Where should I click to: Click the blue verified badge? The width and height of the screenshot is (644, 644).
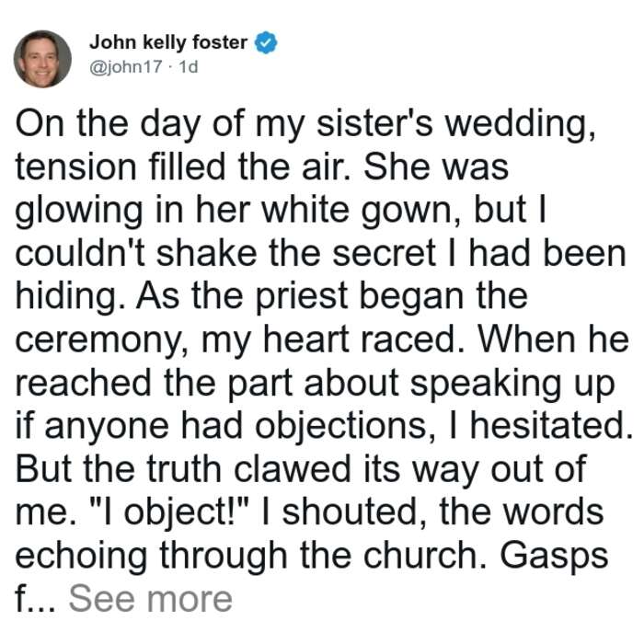(x=266, y=42)
